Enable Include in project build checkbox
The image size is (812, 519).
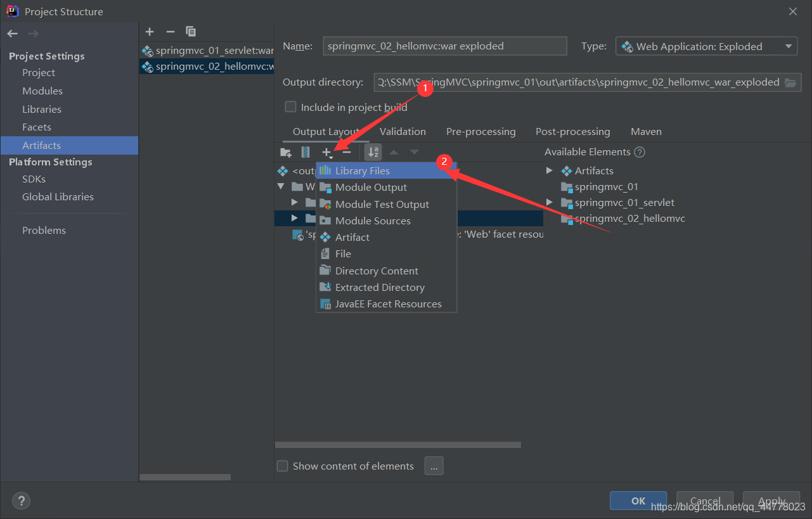(x=290, y=107)
